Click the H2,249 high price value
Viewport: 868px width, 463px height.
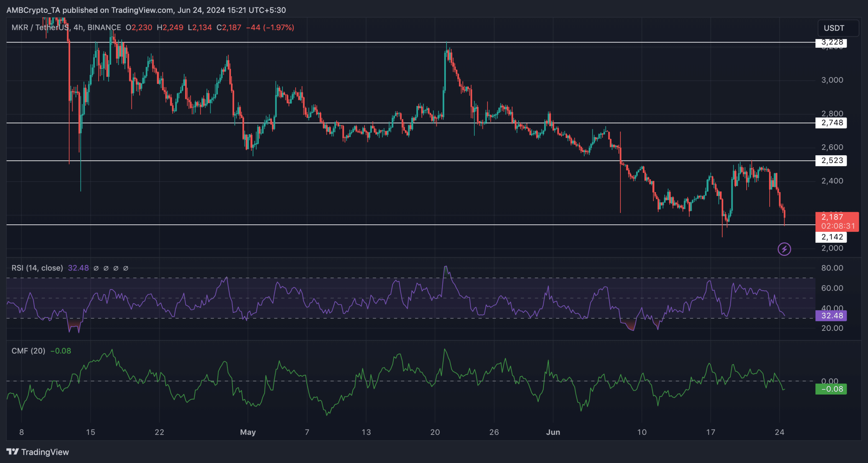[x=170, y=27]
